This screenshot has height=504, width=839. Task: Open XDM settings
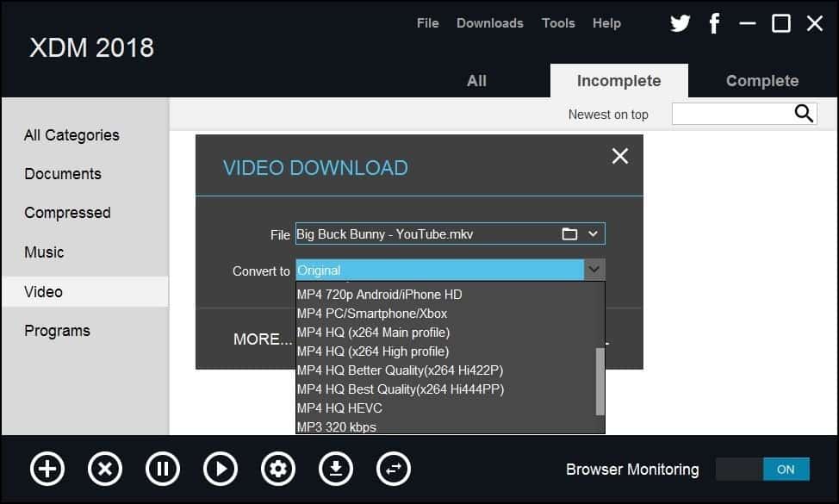coord(277,469)
